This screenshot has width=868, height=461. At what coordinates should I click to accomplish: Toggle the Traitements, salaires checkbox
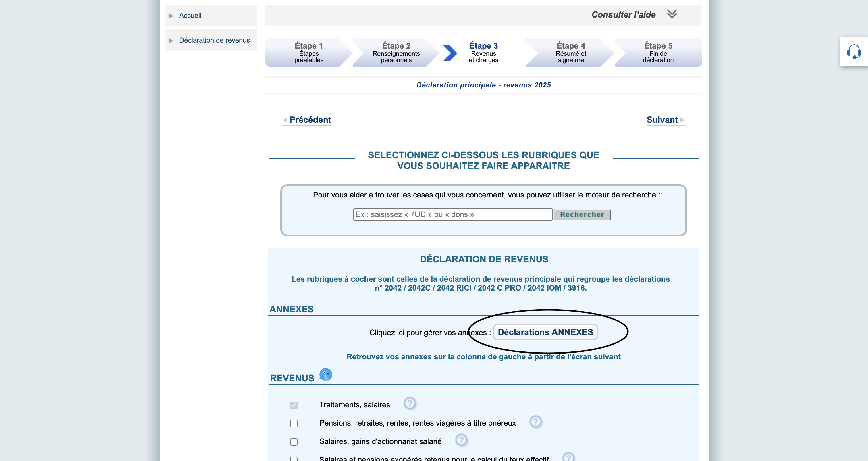294,405
